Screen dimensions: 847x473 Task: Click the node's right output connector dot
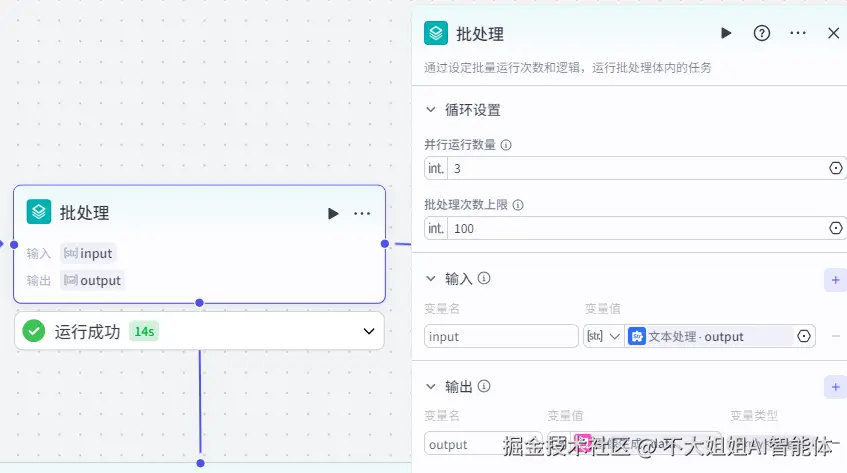(x=385, y=244)
